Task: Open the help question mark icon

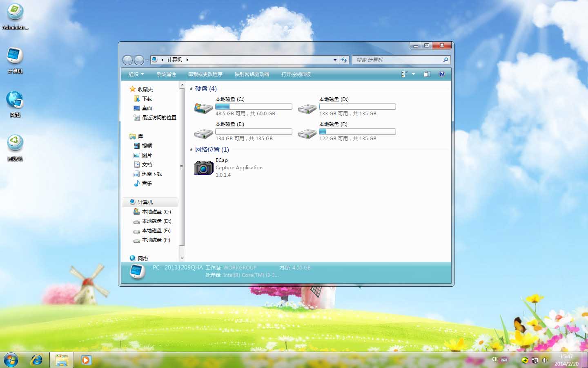Action: pyautogui.click(x=441, y=74)
